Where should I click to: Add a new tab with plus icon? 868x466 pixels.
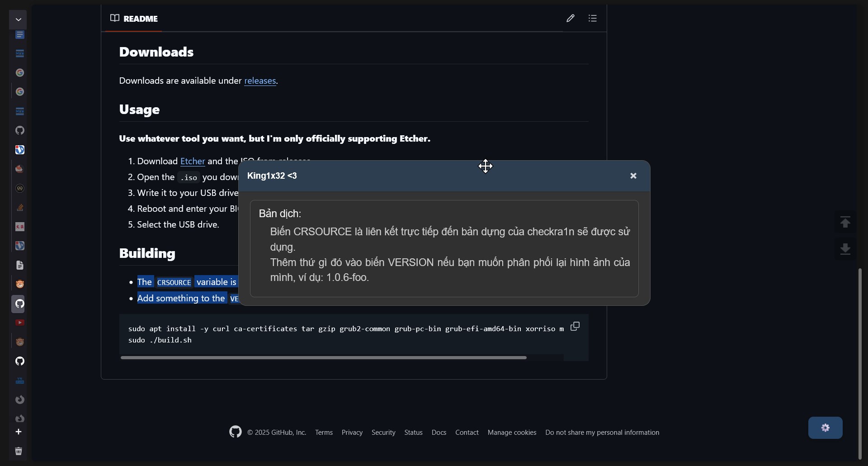(x=19, y=432)
